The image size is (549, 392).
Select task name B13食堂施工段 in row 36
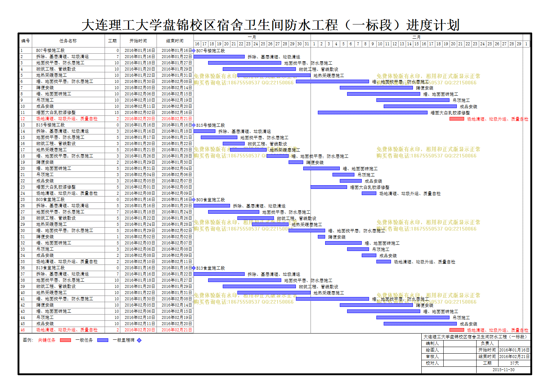[50, 268]
